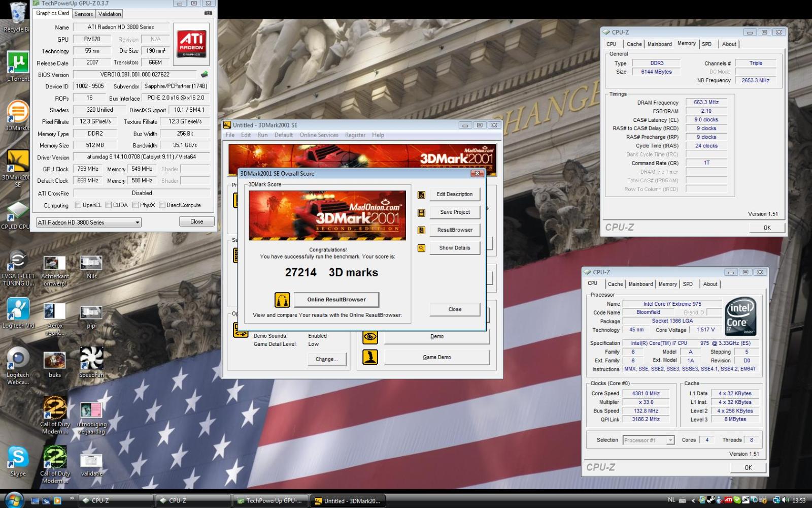Viewport: 812px width, 508px height.
Task: Expand the quick launch overflow chevron
Action: point(72,498)
